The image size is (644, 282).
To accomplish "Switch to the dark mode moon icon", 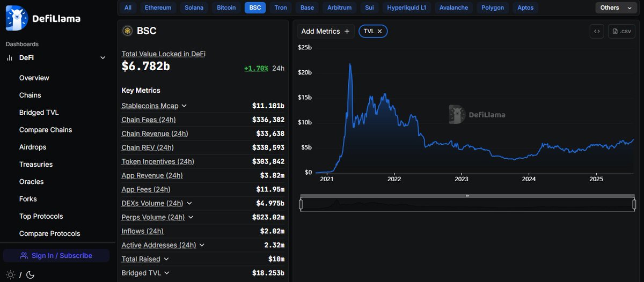I will tap(30, 274).
